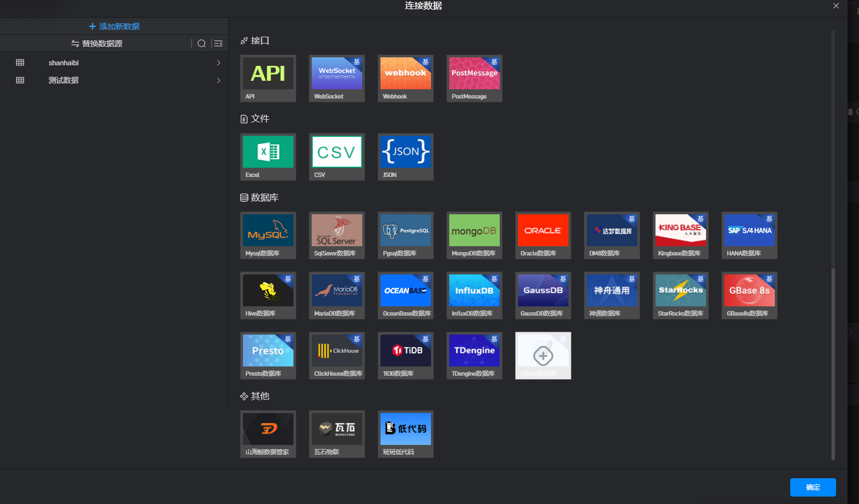859x504 pixels.
Task: Click the highlighted SQLite database tile
Action: [543, 356]
